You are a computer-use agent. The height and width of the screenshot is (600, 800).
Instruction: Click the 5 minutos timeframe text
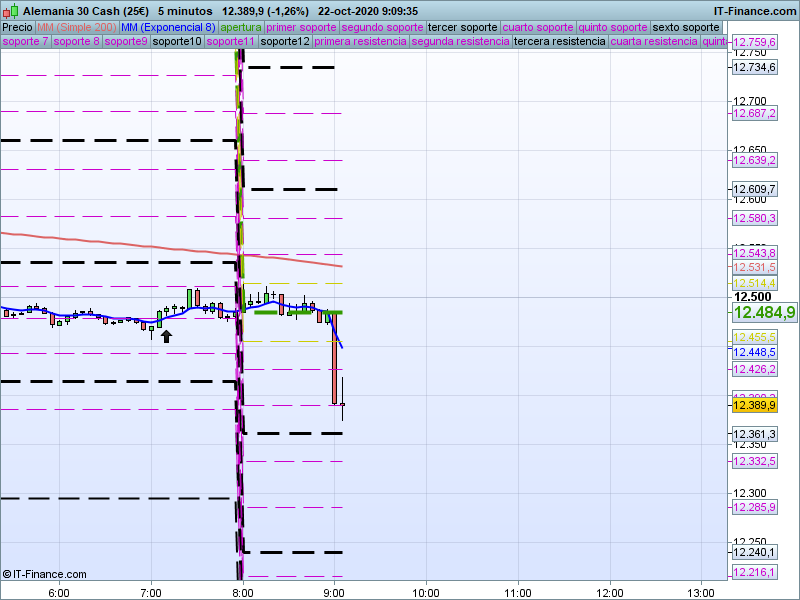[x=185, y=11]
